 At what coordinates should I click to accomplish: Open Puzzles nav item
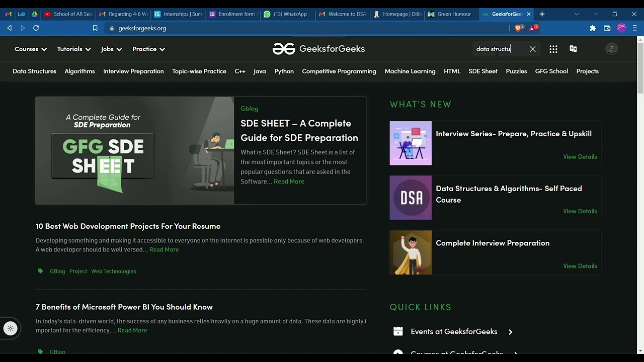point(516,71)
